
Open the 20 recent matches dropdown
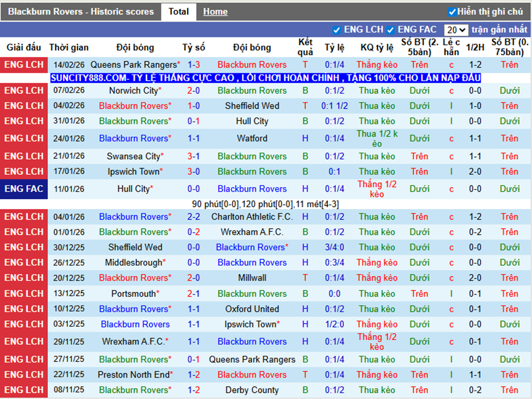coord(456,30)
